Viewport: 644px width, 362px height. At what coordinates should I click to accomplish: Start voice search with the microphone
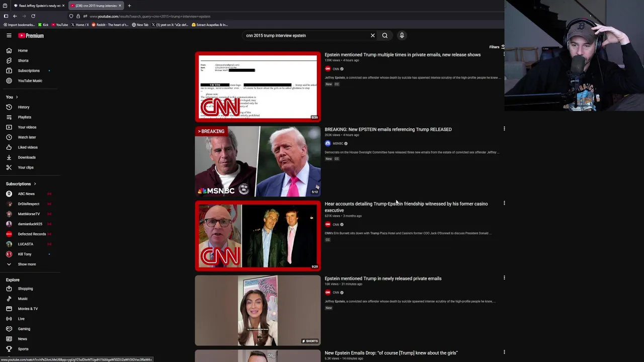401,36
